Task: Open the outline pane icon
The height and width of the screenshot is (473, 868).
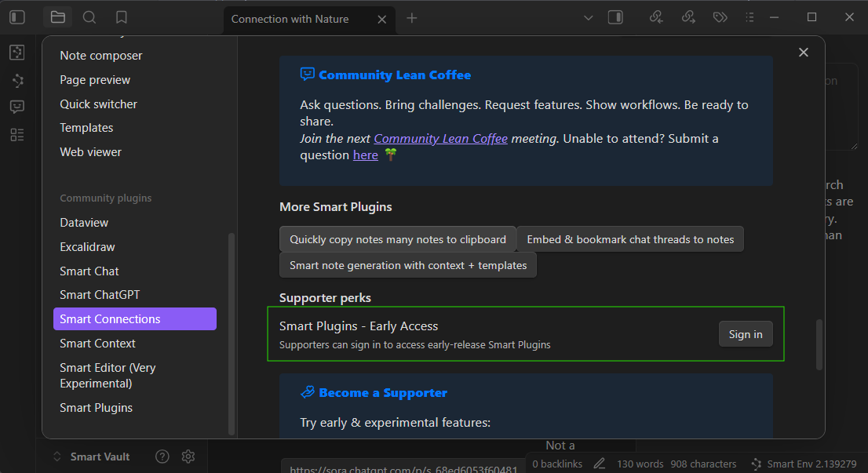Action: pos(749,17)
